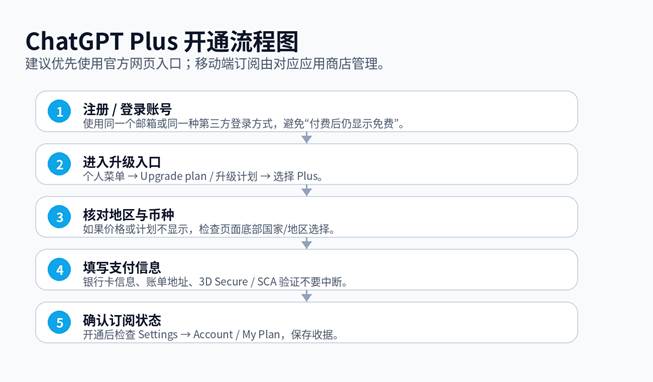Click the blue number 1 circle icon

click(59, 111)
